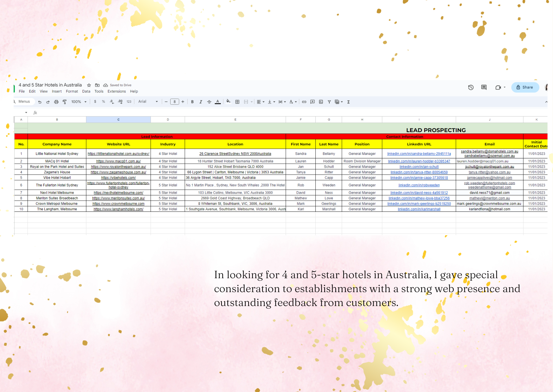
Task: Collapse the toolbar with chevron up
Action: click(546, 102)
